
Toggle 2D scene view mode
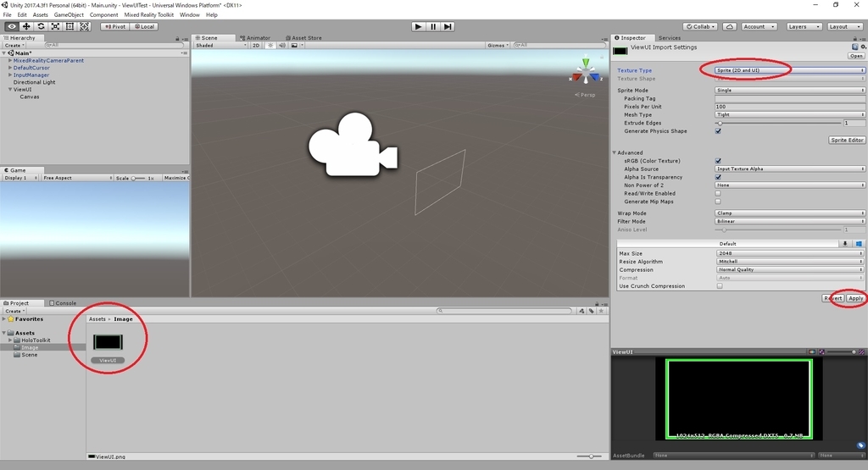[x=256, y=46]
